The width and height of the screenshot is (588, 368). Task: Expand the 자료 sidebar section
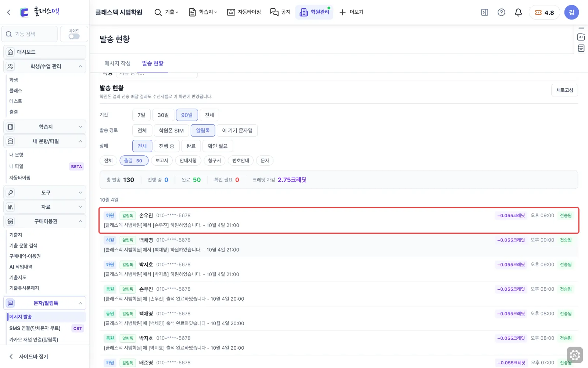tap(45, 207)
